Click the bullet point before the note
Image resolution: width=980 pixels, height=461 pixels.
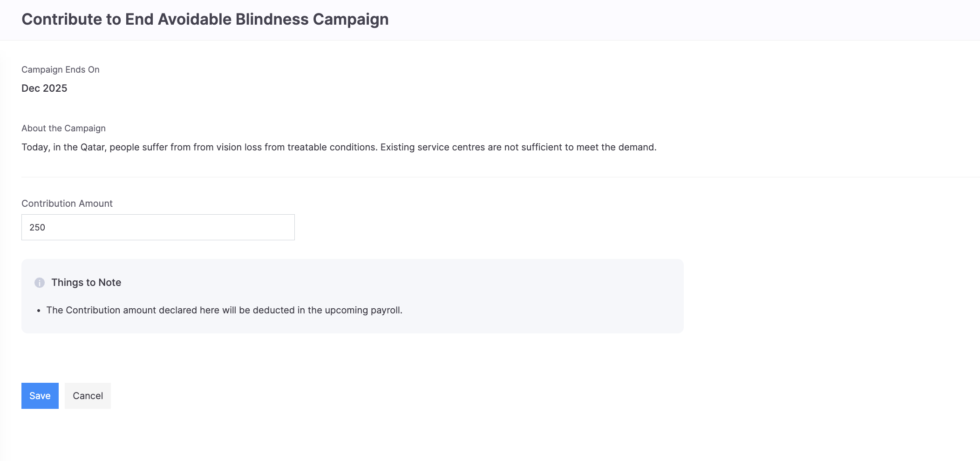coord(39,311)
